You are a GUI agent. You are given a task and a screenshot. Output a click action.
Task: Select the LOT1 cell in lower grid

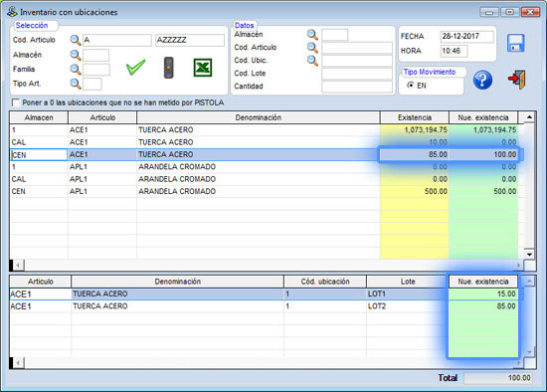pos(408,294)
